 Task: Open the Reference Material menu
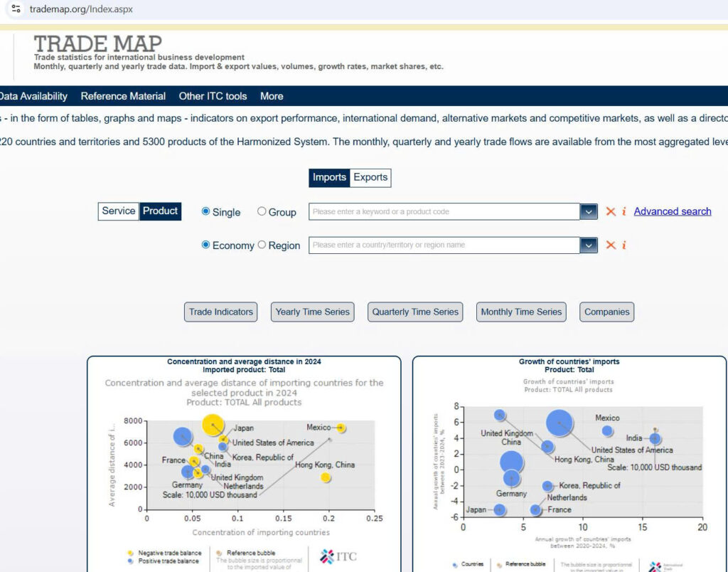123,96
